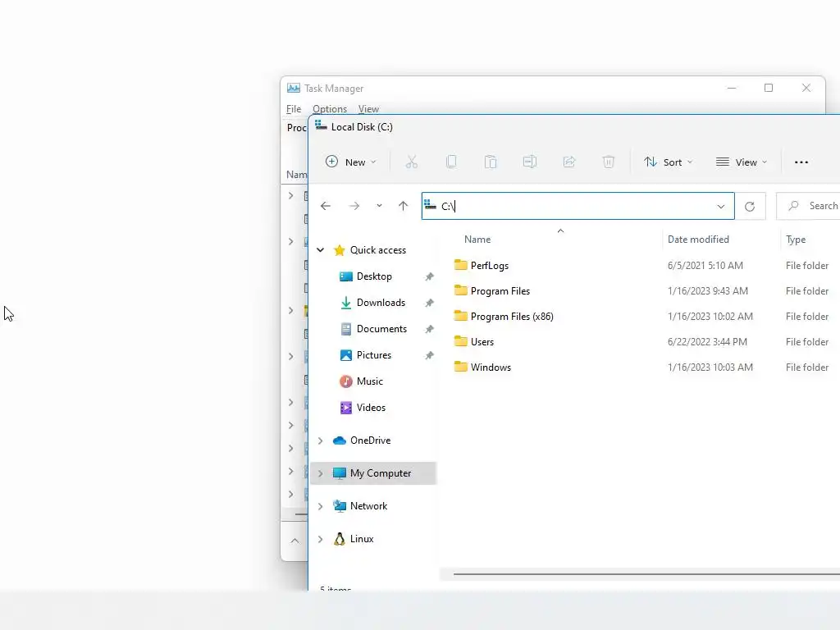The width and height of the screenshot is (840, 630).
Task: Select Pictures in Quick access
Action: (374, 355)
